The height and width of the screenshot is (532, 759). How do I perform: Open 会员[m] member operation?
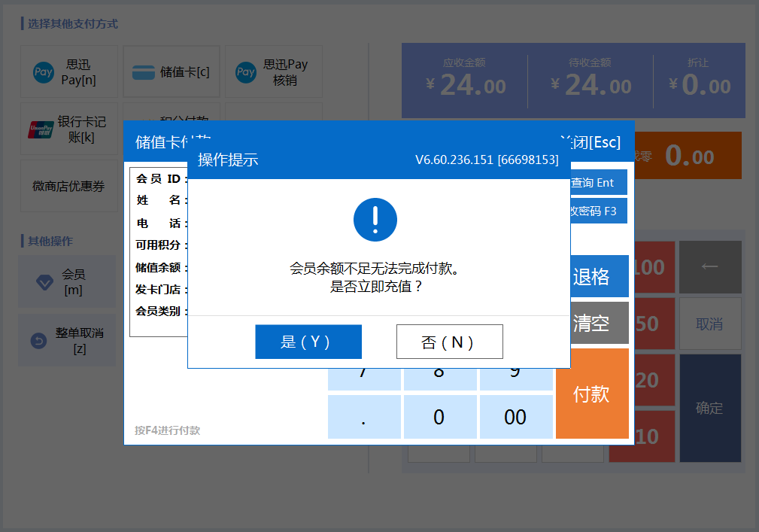pos(67,281)
